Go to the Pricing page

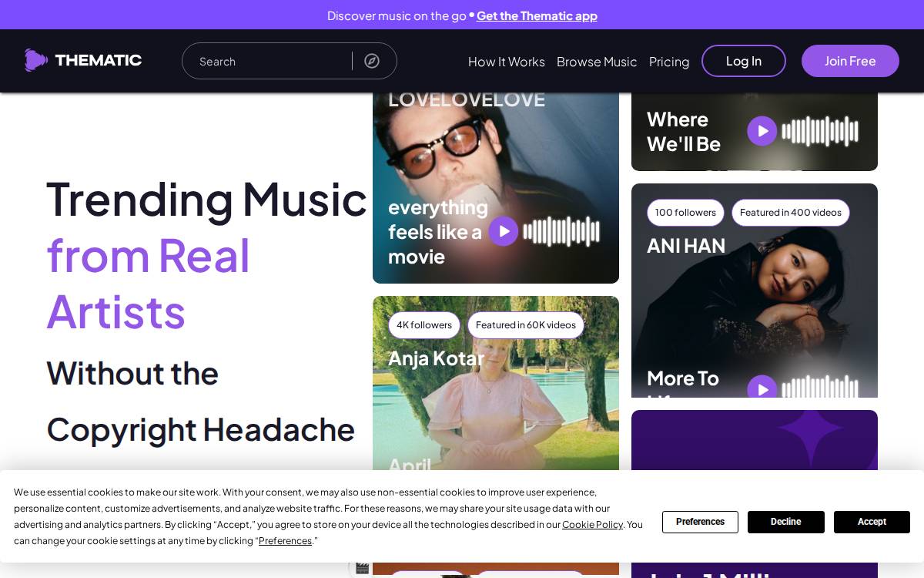pos(669,62)
